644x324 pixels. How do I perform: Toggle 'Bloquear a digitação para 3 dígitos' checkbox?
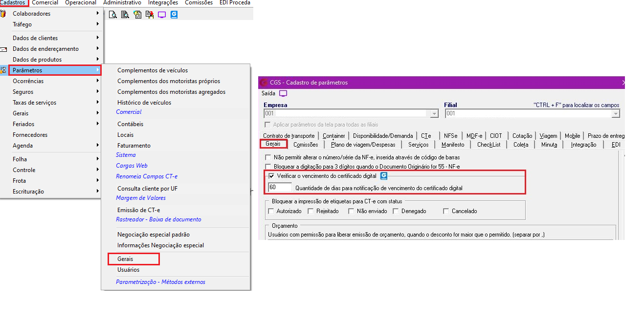click(x=267, y=167)
